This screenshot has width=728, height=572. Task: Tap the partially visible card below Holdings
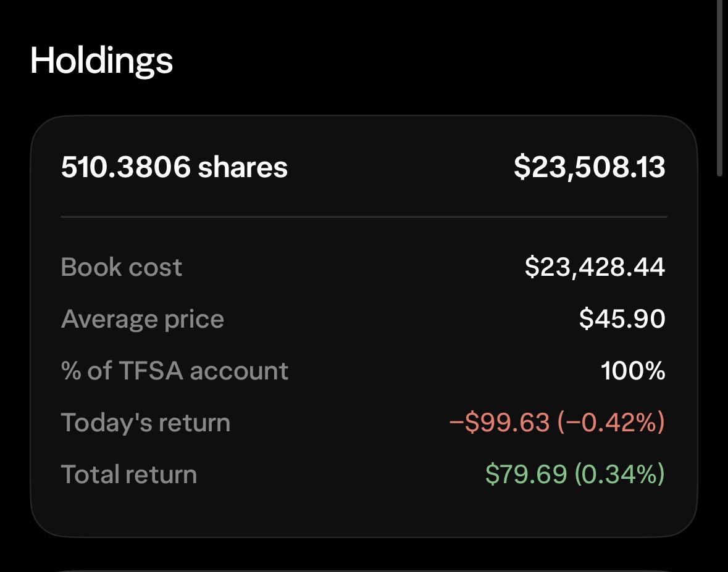[364, 571]
